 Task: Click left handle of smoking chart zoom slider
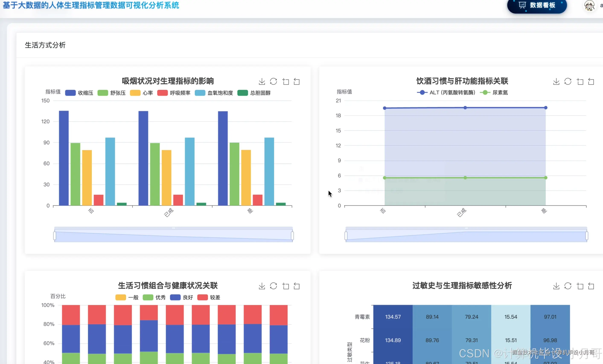tap(55, 236)
